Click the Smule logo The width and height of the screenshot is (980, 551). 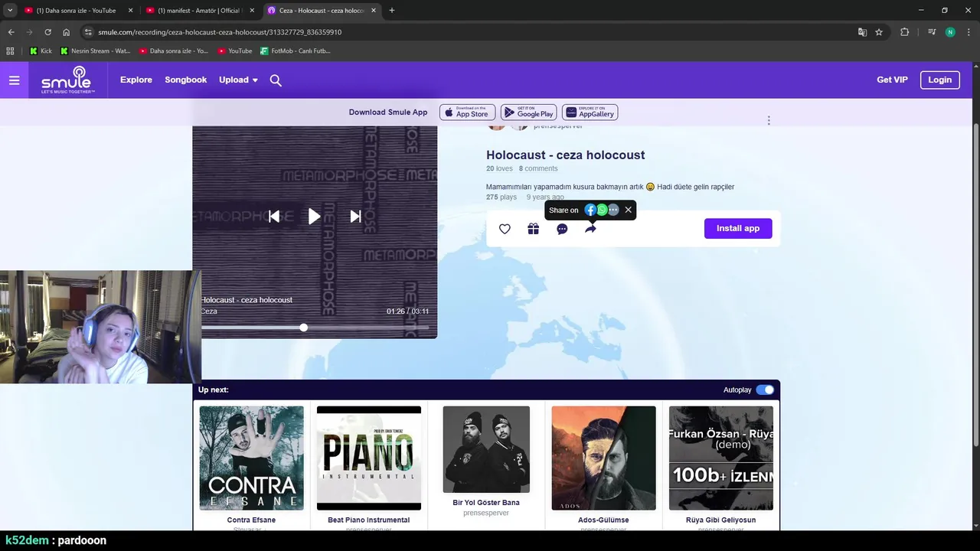click(x=67, y=80)
